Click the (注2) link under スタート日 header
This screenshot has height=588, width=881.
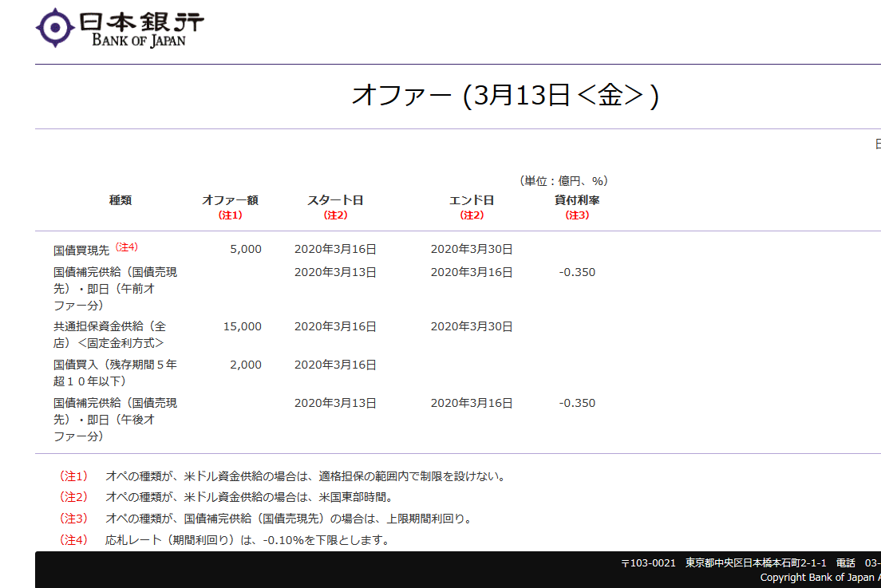click(x=335, y=215)
